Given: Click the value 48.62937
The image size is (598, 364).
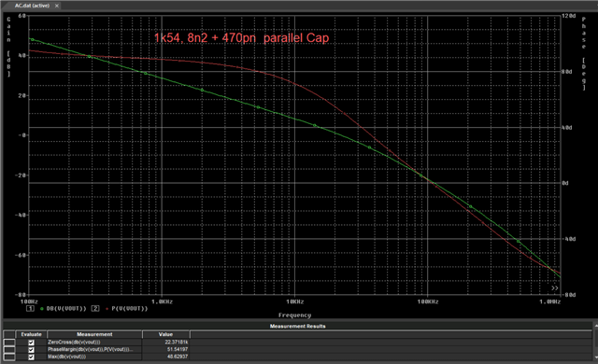Looking at the screenshot, I should [x=178, y=357].
